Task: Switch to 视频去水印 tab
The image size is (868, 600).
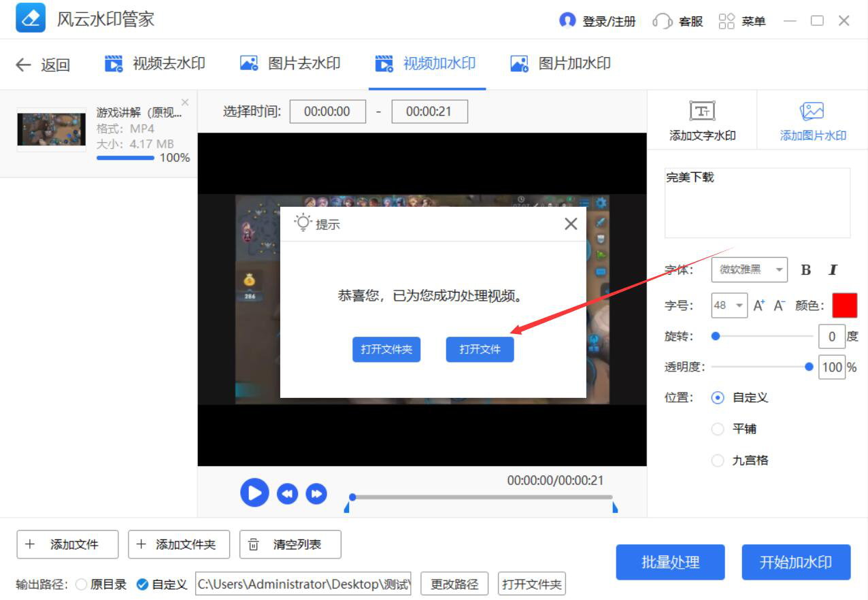Action: (x=154, y=64)
